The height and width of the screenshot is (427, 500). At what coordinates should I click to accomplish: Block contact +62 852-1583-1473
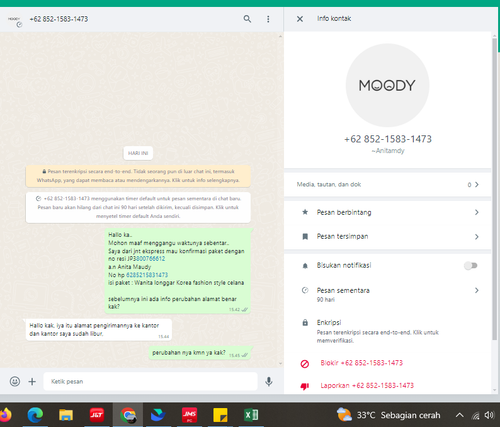point(361,363)
